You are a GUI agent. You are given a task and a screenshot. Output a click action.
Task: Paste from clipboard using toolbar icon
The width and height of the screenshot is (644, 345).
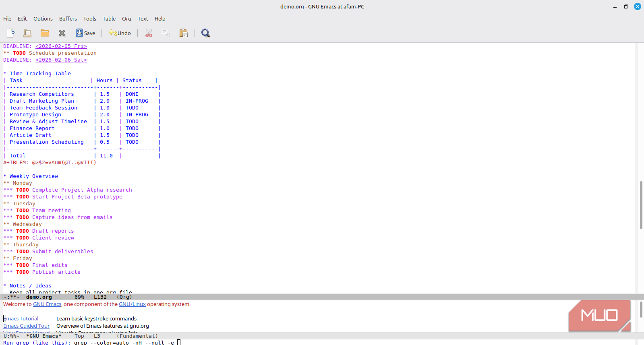(183, 33)
